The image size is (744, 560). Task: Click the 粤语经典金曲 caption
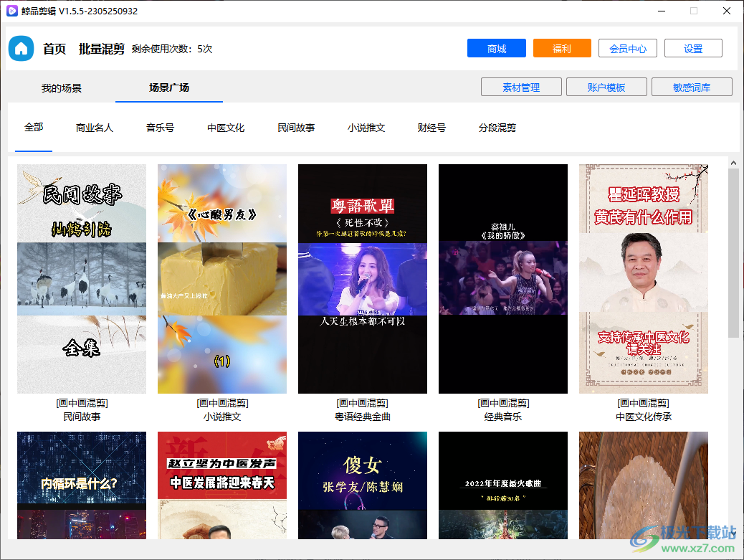point(363,417)
